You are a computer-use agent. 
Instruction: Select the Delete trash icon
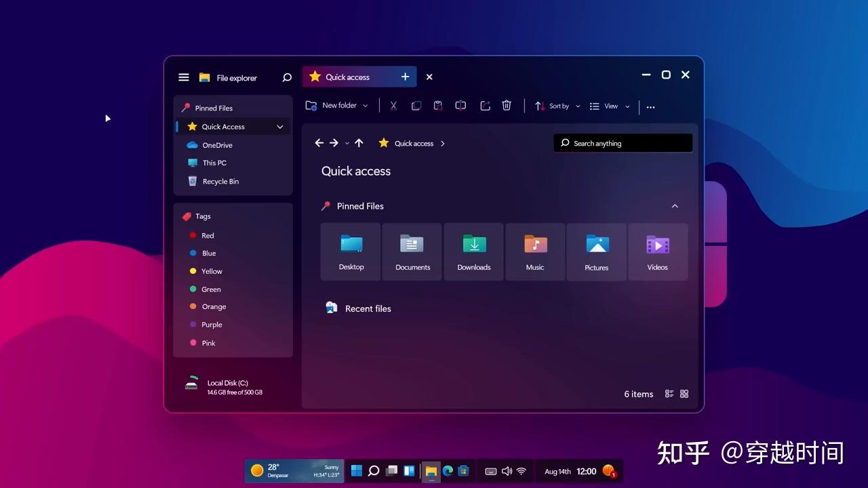point(507,106)
